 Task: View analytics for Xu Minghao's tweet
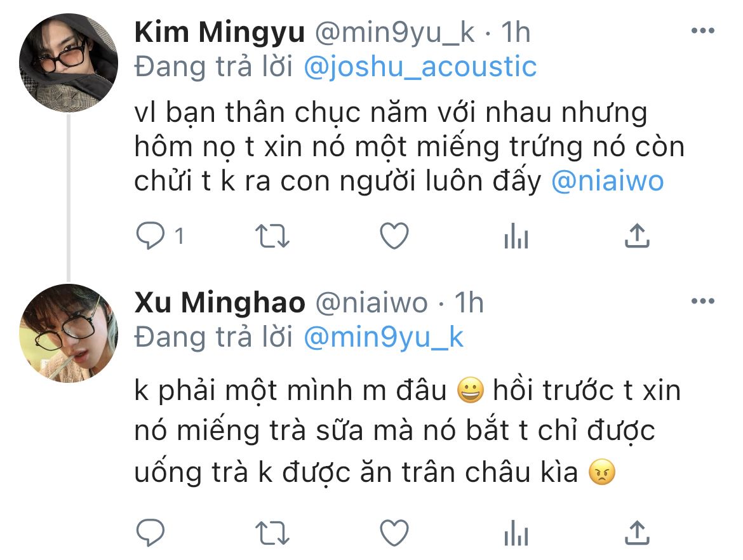[x=516, y=533]
